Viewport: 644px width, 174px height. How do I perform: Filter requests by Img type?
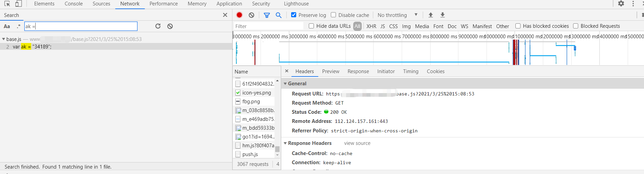click(406, 26)
